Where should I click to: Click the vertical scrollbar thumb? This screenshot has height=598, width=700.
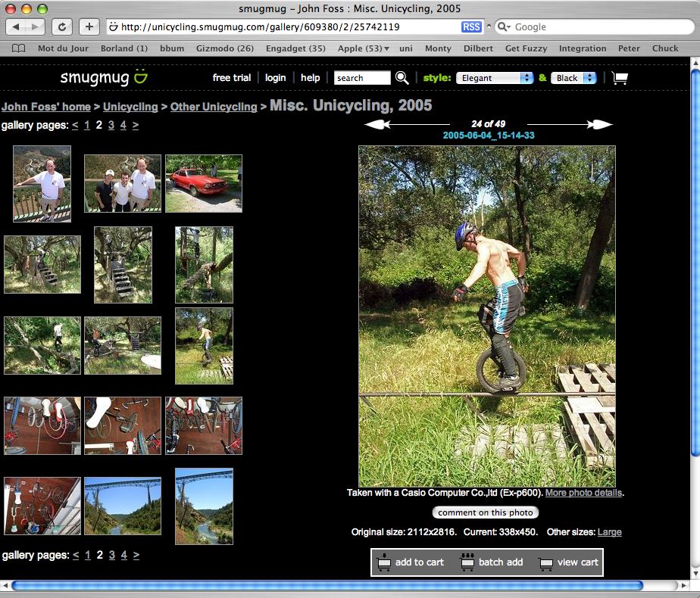click(695, 263)
